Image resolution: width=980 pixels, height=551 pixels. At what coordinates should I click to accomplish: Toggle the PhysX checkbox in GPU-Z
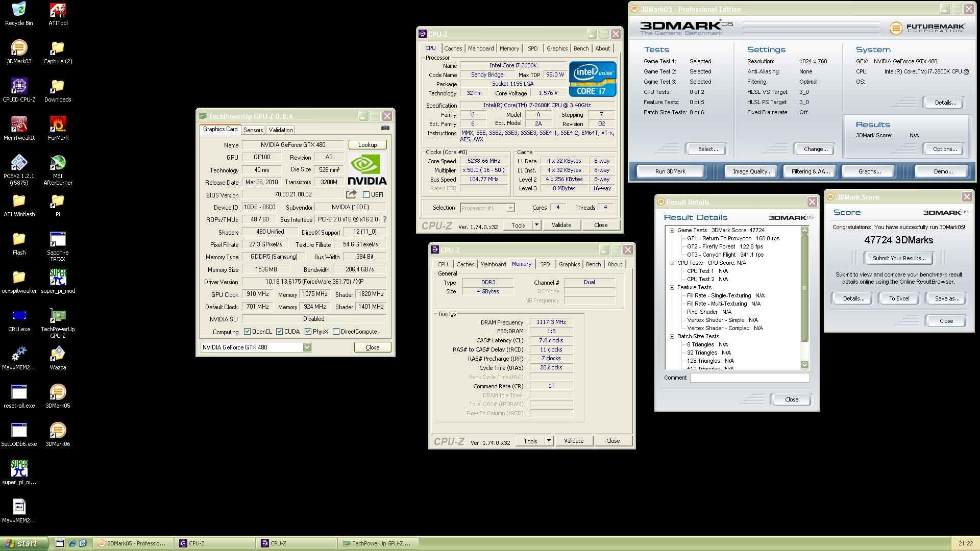(x=308, y=332)
